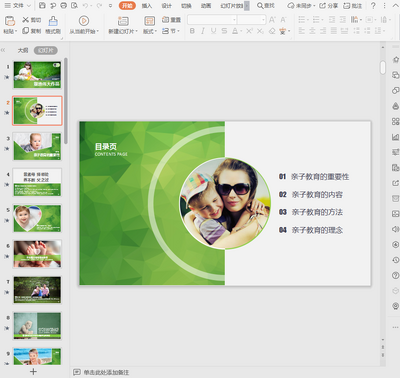Toggle Underline formatting
Screen dimensions: 400x378
213,31
